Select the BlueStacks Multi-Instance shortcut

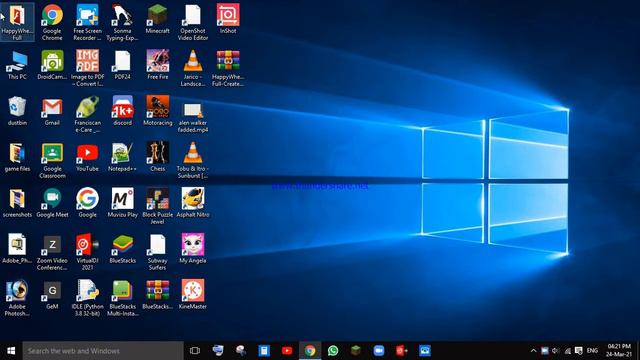pyautogui.click(x=122, y=298)
